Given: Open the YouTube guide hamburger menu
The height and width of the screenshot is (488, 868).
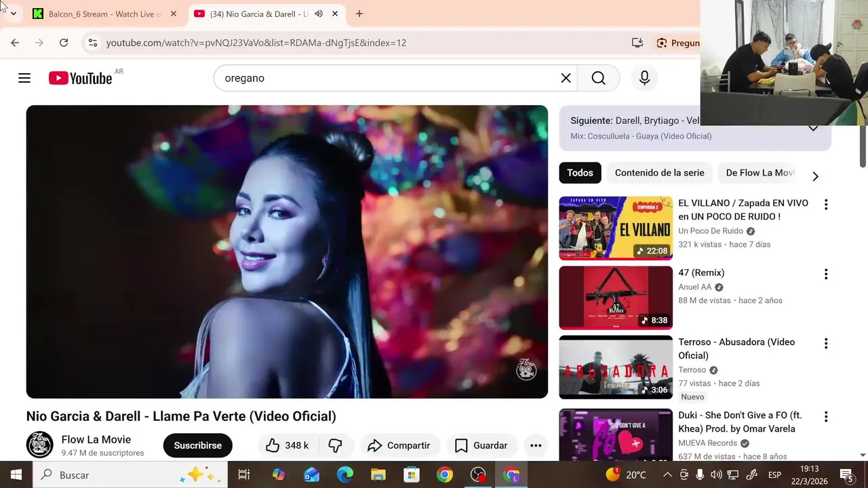Looking at the screenshot, I should click(24, 78).
